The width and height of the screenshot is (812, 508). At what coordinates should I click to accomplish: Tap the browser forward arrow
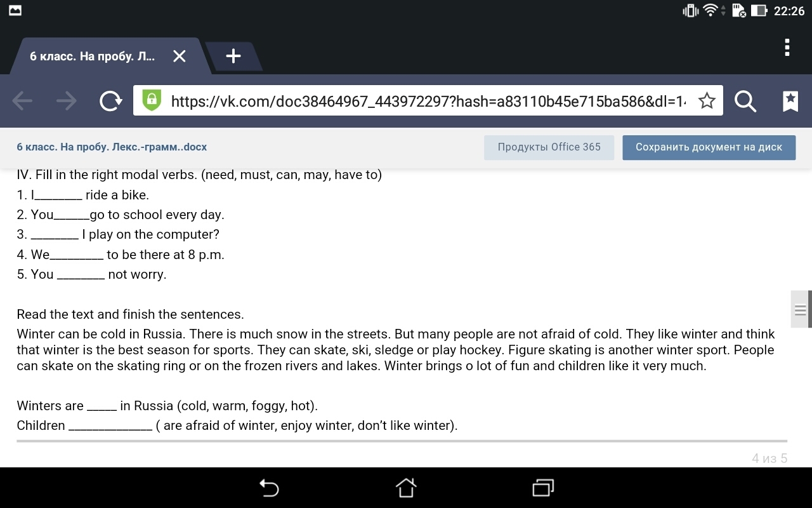[66, 101]
